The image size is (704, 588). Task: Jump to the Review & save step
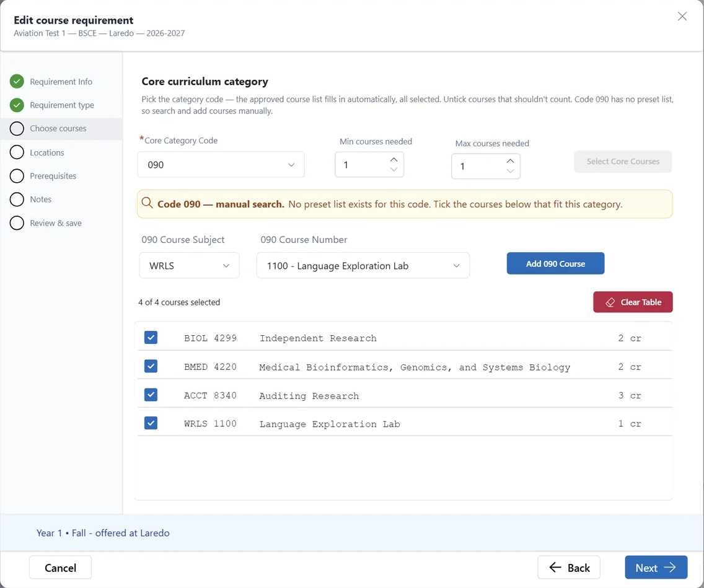[56, 223]
